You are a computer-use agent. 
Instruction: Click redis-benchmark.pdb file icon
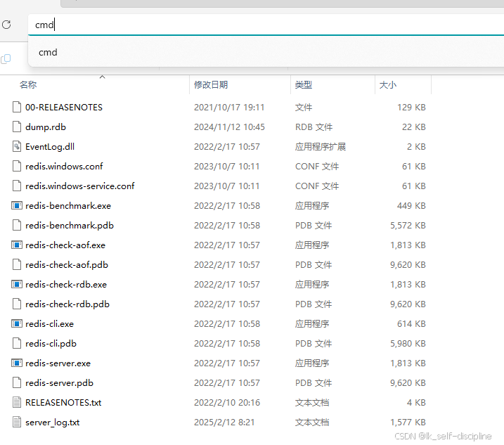(17, 225)
